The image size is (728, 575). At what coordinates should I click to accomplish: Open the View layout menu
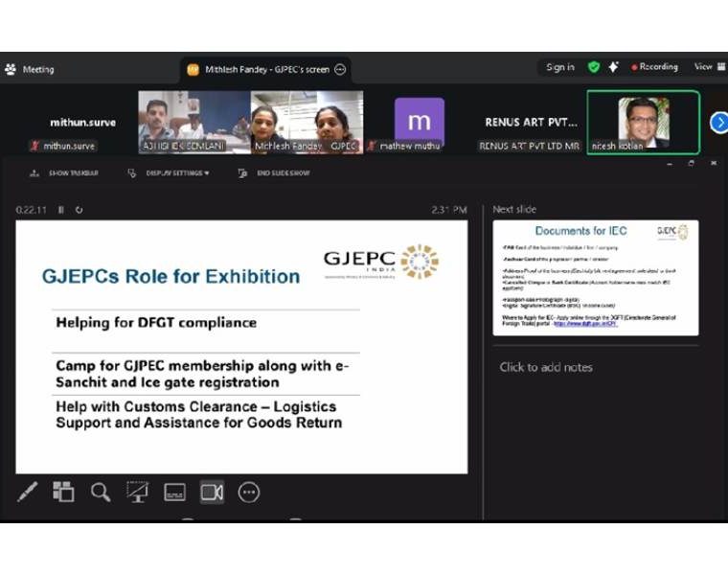(x=706, y=67)
